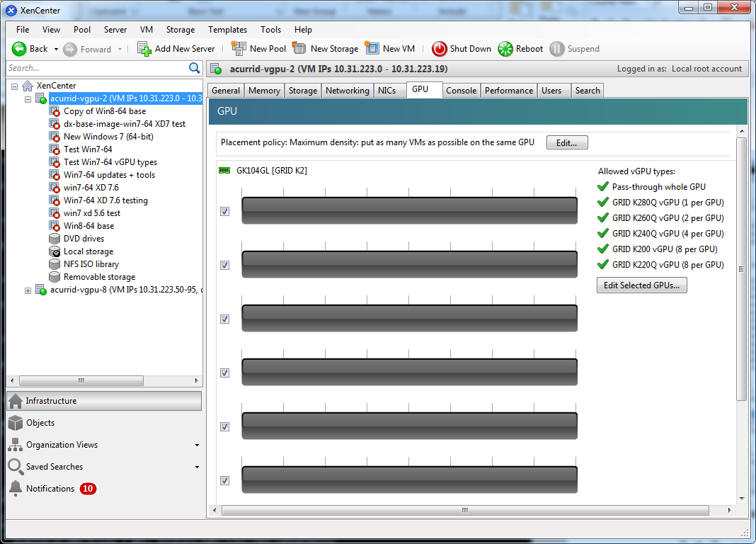Screen dimensions: 756x544
Task: Uncheck the bottom GPU checkbox
Action: coord(224,480)
